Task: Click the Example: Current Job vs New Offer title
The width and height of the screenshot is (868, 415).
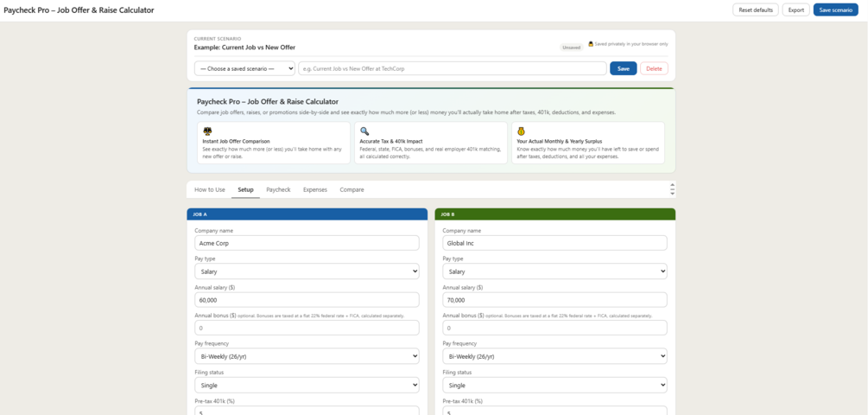Action: (244, 47)
